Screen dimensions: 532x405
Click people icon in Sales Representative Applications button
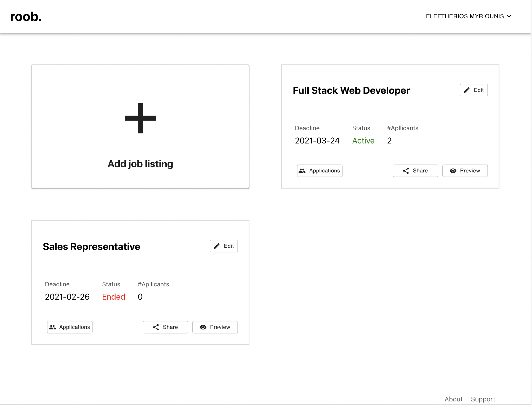pos(52,327)
